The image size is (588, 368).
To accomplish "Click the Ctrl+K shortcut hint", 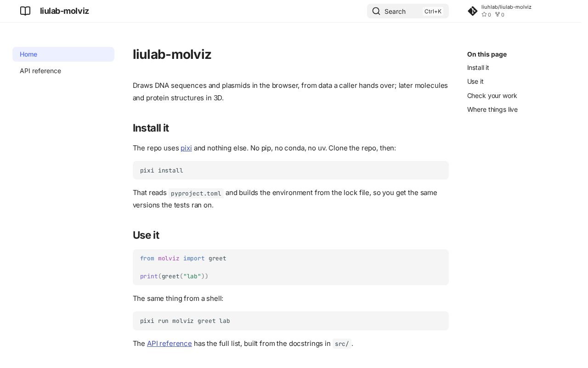I will tap(433, 11).
